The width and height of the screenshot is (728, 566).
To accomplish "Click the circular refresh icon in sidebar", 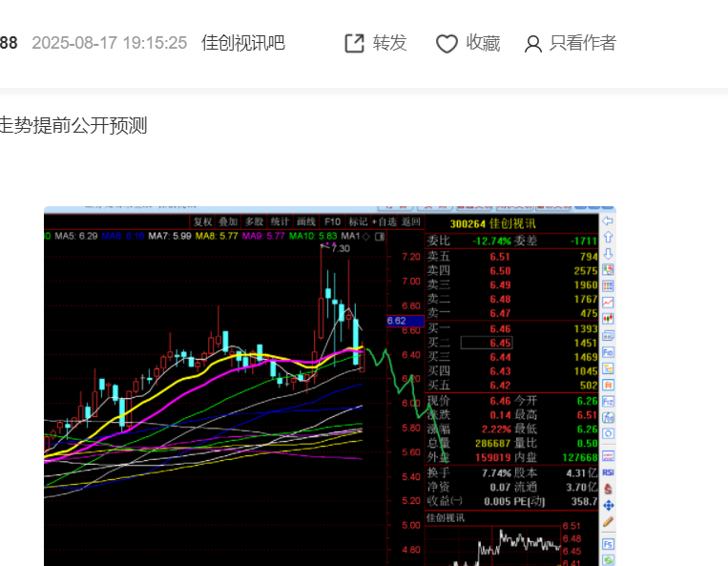I will coord(608,433).
